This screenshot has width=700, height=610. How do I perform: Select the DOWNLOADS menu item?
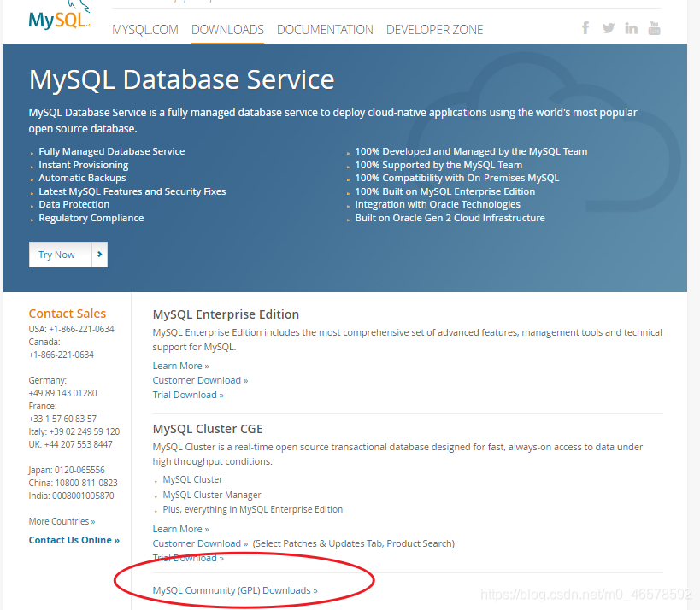click(227, 29)
